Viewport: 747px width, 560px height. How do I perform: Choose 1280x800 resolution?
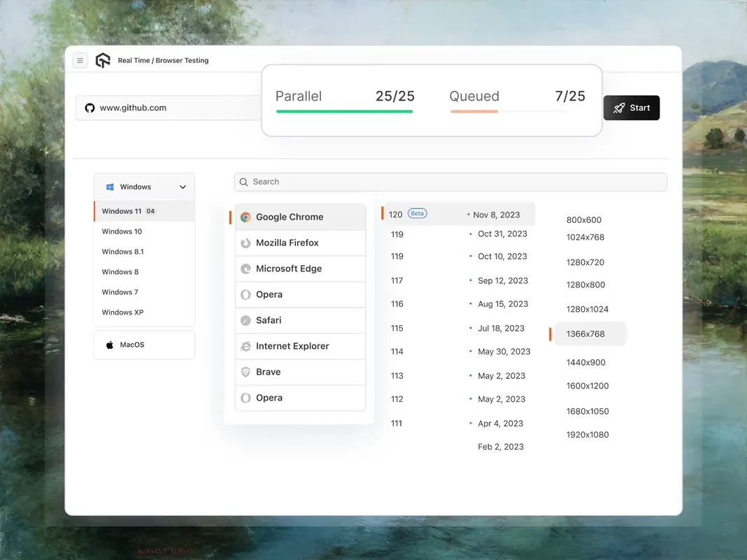click(x=585, y=285)
